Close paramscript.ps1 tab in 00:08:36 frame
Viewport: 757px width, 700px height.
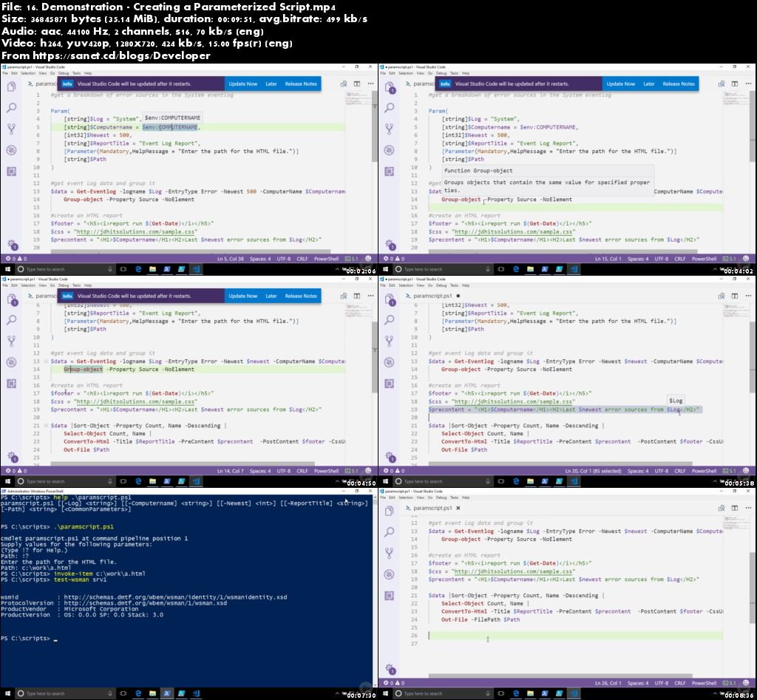(x=458, y=509)
